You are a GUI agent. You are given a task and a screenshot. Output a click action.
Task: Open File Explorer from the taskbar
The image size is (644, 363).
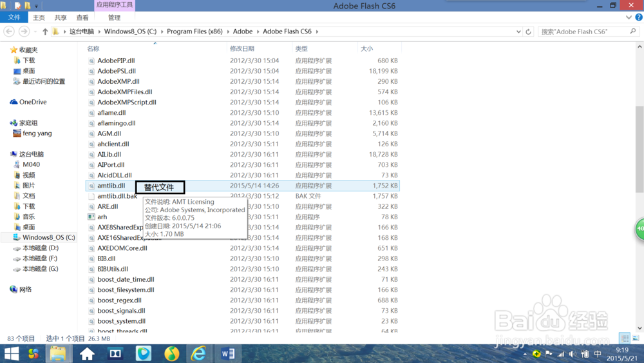click(58, 353)
